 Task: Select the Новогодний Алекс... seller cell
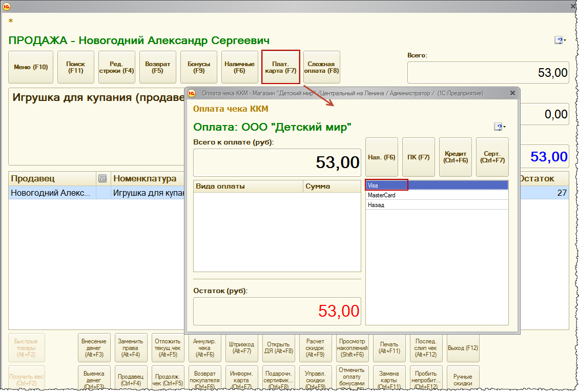coord(52,193)
